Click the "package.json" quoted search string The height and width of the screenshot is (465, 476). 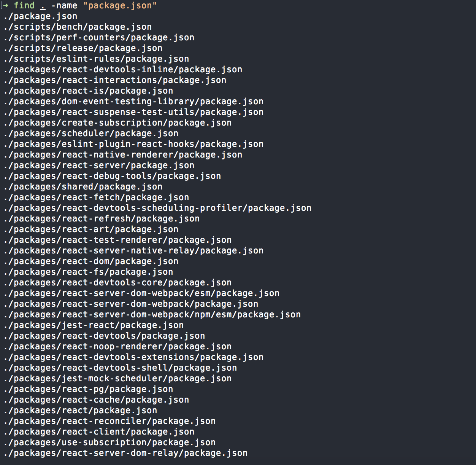[x=120, y=5]
